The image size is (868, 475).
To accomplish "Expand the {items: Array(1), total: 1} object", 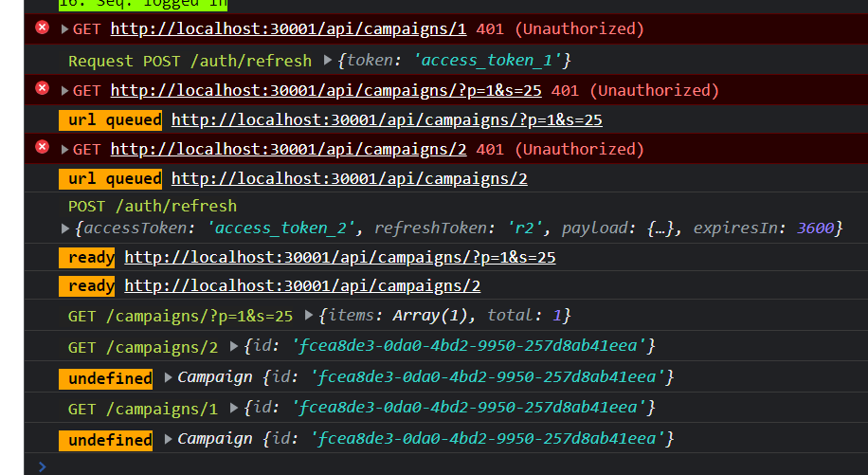I will [309, 316].
